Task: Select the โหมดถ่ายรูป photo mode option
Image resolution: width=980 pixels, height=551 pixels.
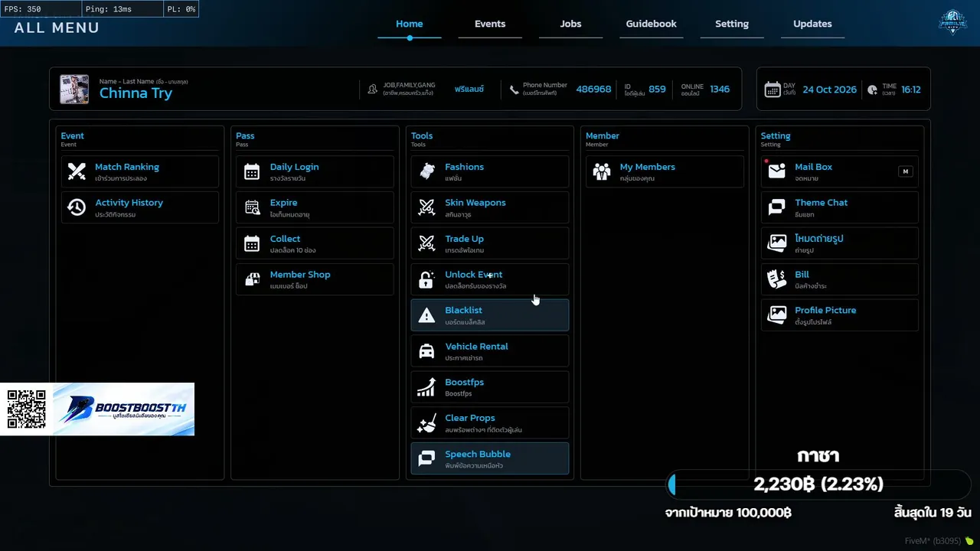Action: [x=840, y=243]
